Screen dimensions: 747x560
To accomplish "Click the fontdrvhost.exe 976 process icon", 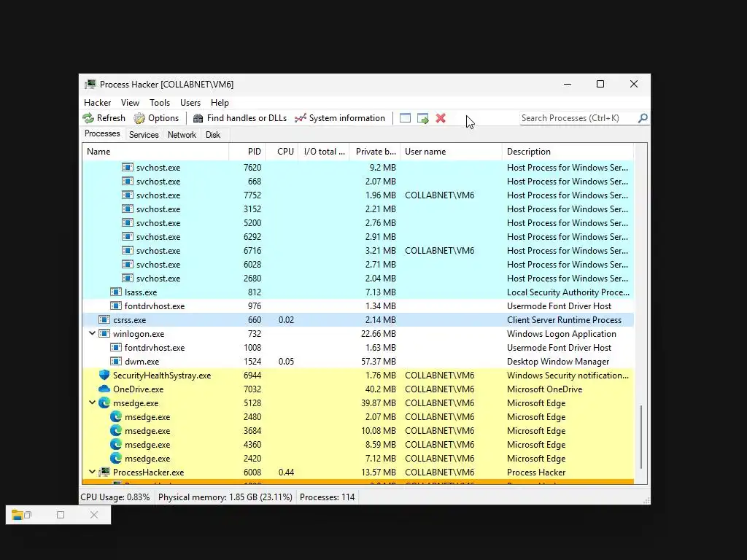I will click(116, 306).
